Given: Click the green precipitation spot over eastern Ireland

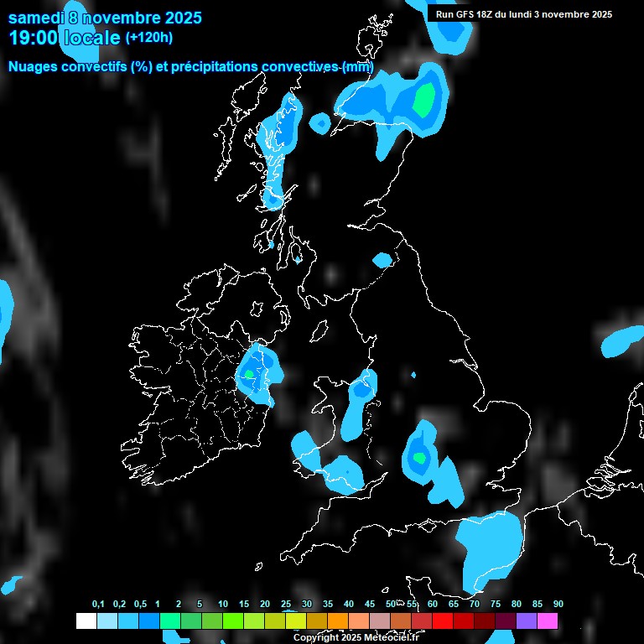Looking at the screenshot, I should pos(248,374).
